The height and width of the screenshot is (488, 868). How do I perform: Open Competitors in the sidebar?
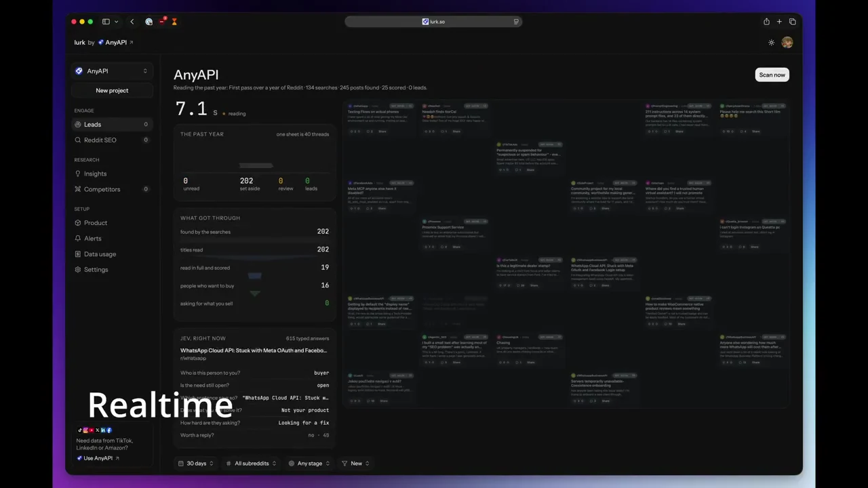(112, 189)
